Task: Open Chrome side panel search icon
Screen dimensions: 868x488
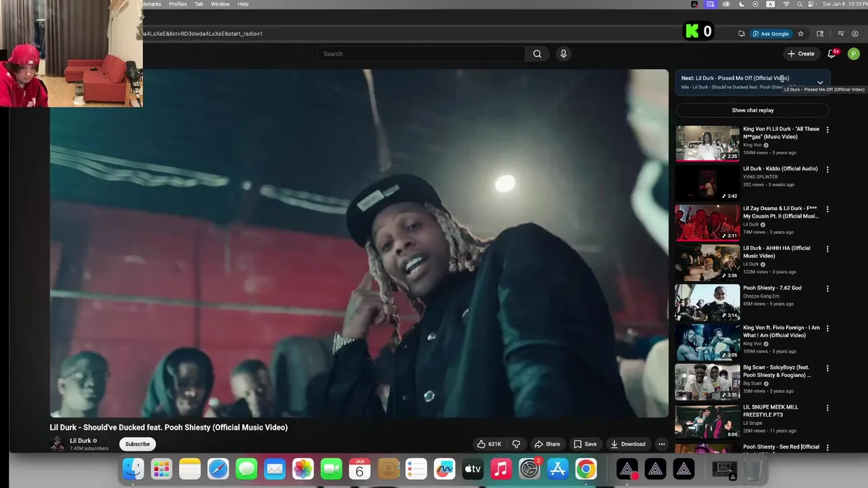Action: click(820, 33)
